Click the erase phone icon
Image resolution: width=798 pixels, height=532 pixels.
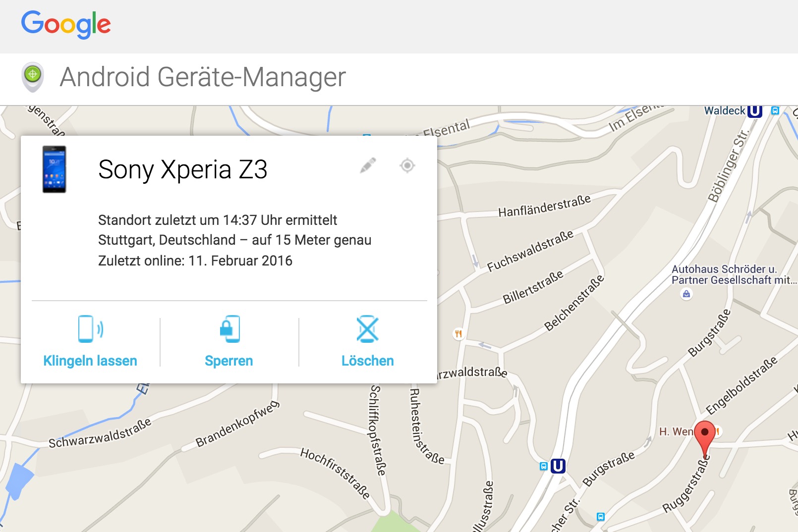pos(368,329)
